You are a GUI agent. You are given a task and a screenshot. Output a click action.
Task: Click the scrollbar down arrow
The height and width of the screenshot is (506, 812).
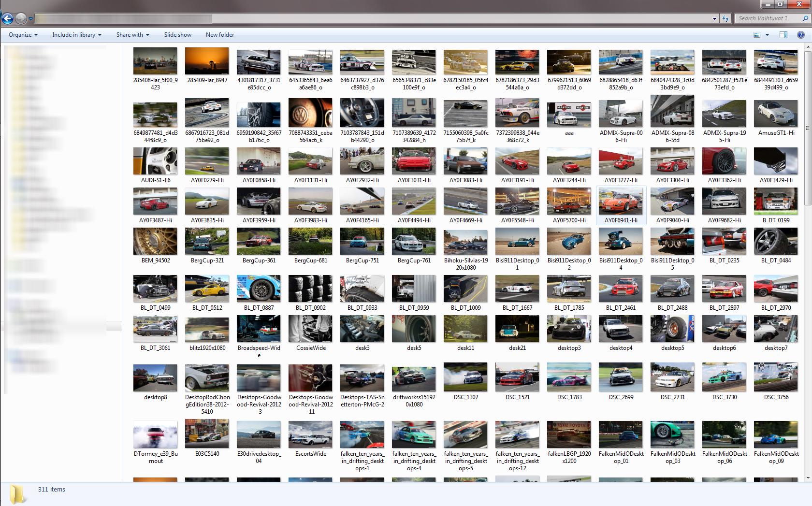tap(808, 478)
